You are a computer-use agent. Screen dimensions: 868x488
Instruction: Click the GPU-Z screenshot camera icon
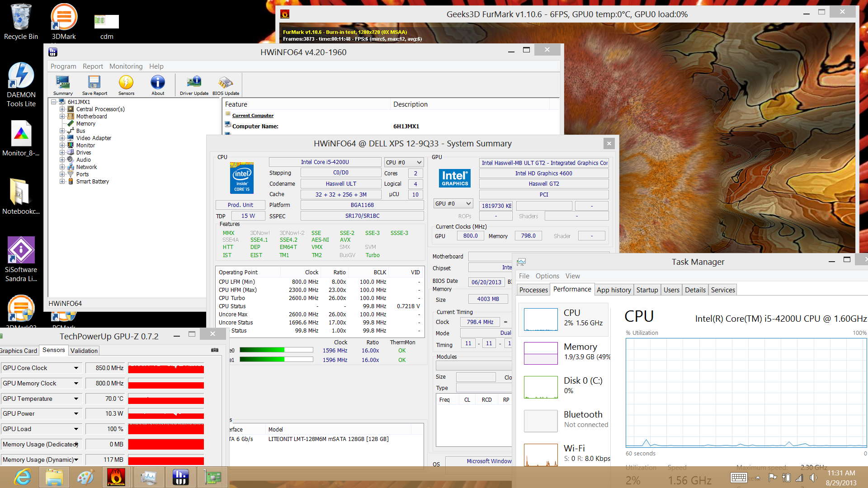point(215,350)
